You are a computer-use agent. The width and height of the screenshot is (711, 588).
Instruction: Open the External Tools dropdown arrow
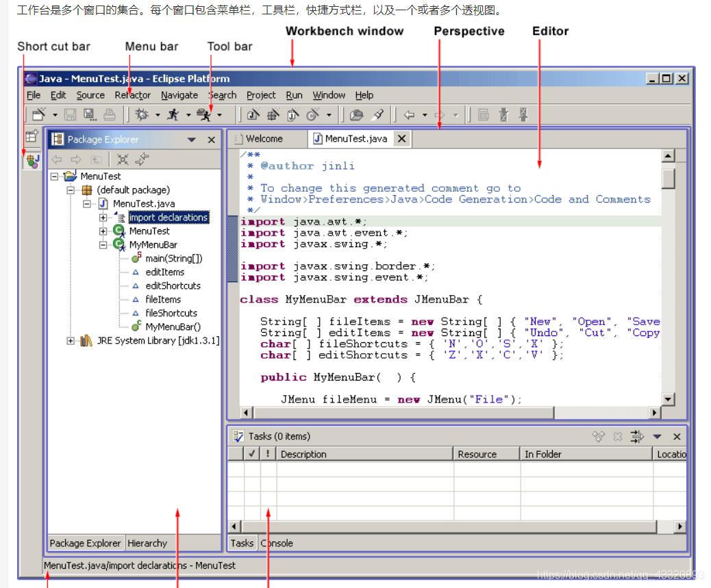point(219,115)
